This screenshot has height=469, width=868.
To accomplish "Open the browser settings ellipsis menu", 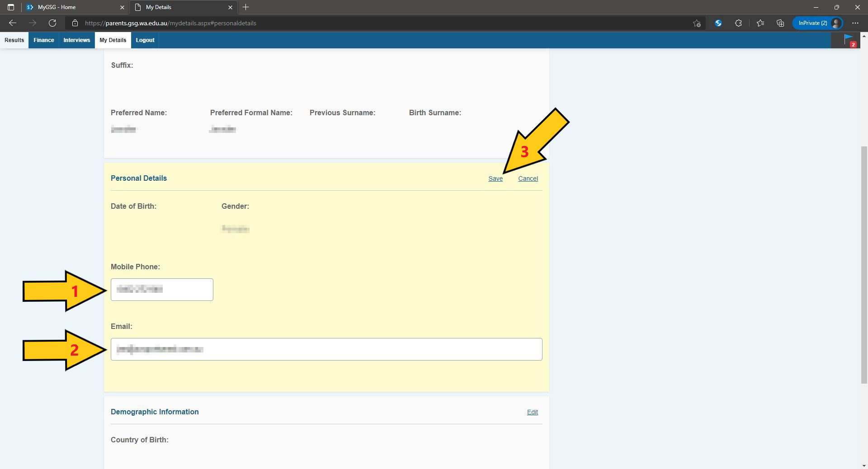I will [855, 23].
